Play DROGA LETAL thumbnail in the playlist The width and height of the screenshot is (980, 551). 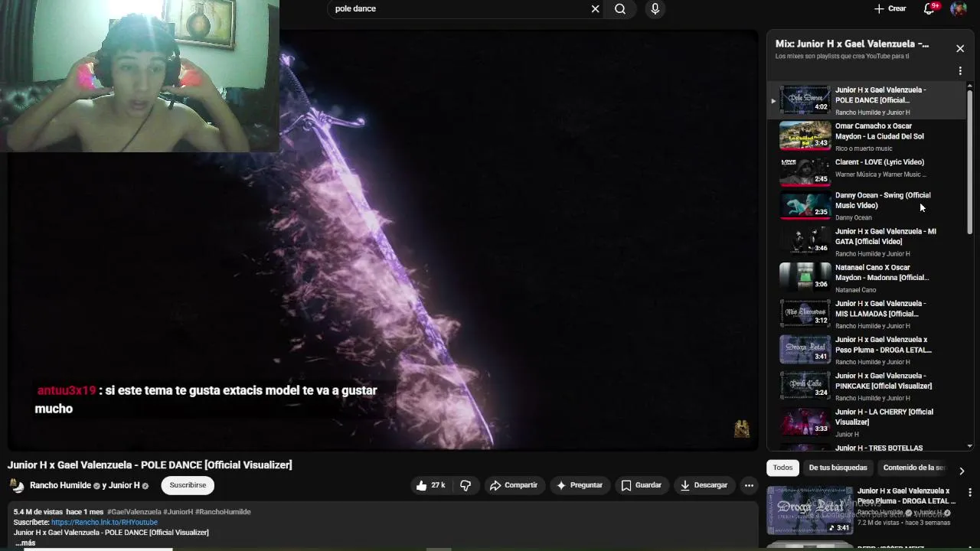[805, 349]
